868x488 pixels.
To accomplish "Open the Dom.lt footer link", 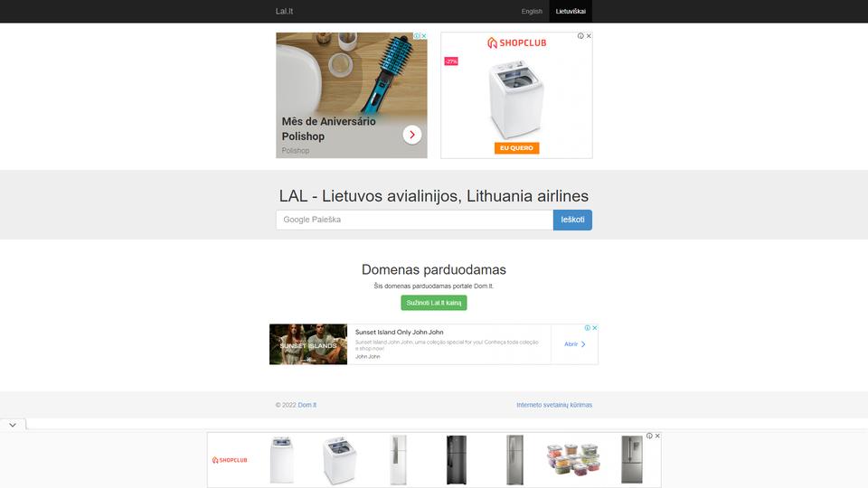I will pyautogui.click(x=307, y=405).
